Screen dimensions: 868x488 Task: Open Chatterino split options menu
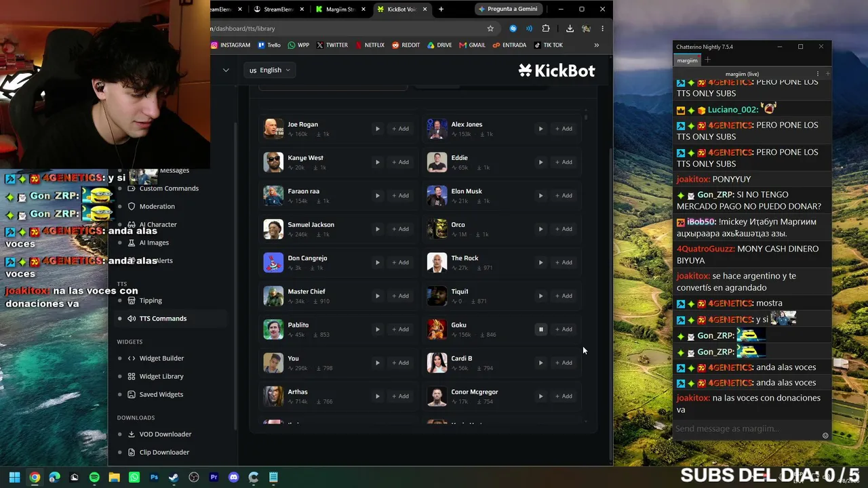coord(818,74)
